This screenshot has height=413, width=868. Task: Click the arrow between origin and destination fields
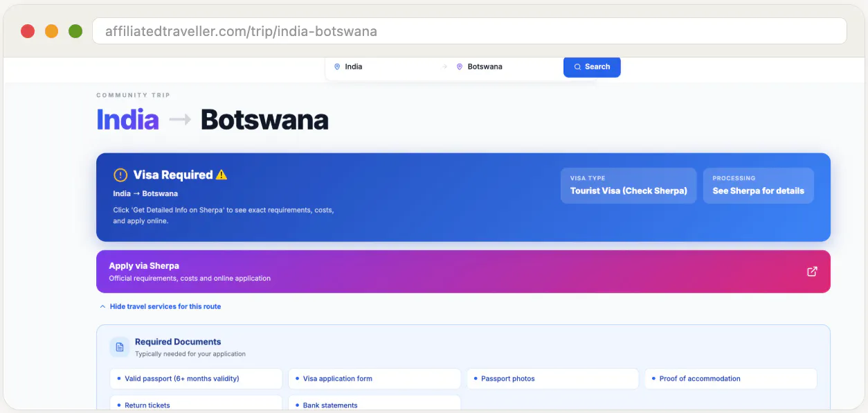[444, 67]
